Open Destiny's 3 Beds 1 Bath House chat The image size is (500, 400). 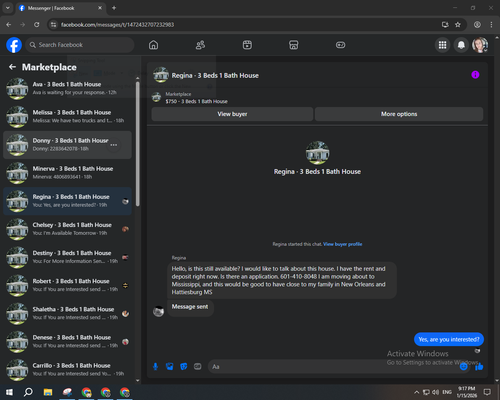click(x=68, y=257)
